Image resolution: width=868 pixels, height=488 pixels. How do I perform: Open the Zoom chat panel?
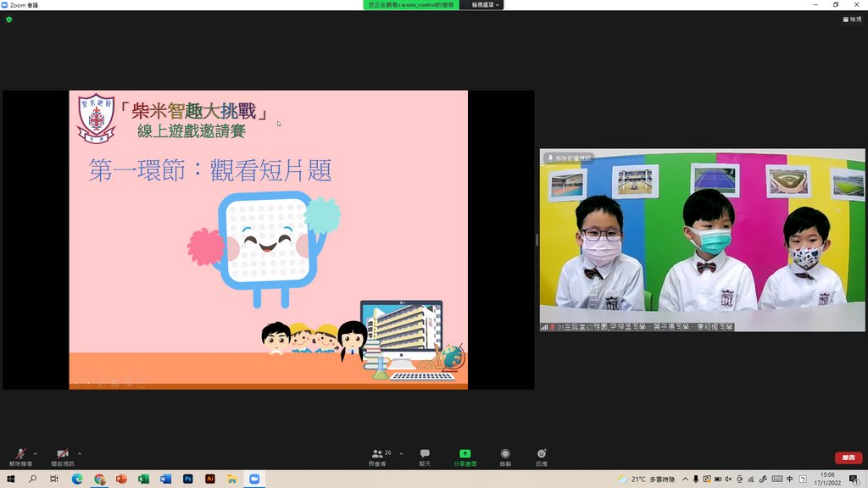click(425, 455)
